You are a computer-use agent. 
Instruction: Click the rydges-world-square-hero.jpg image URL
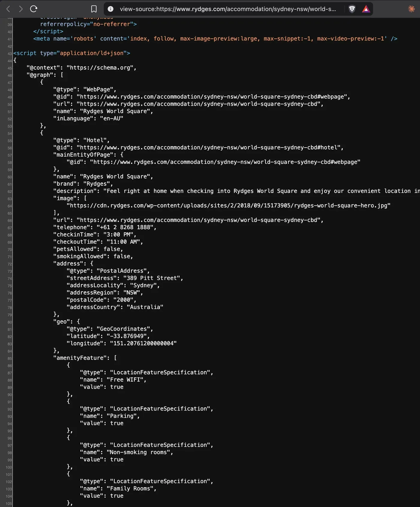click(229, 206)
